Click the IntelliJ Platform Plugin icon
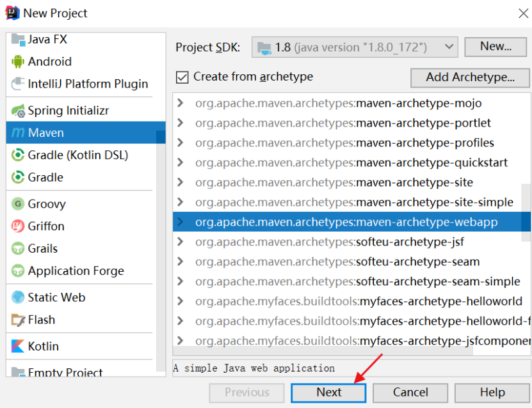 [x=18, y=84]
